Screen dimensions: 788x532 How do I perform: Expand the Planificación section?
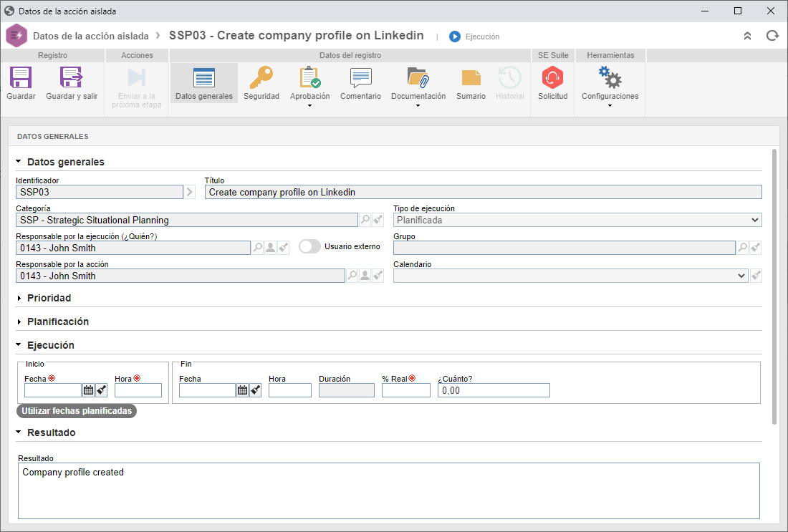[19, 322]
